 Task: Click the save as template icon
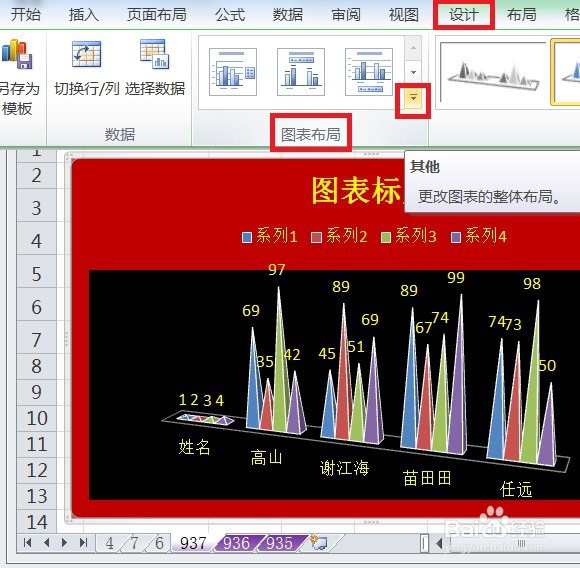click(x=17, y=54)
